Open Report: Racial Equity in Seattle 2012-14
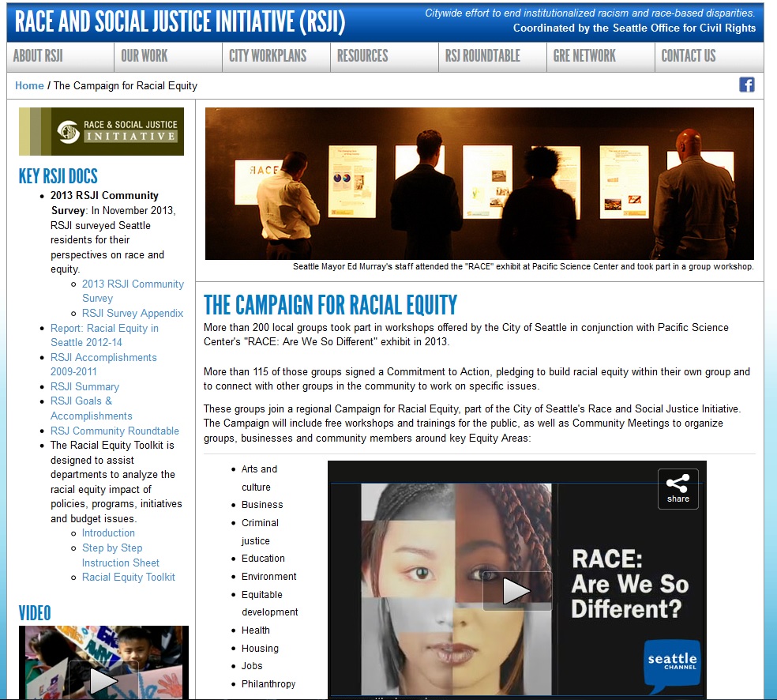 [x=104, y=335]
